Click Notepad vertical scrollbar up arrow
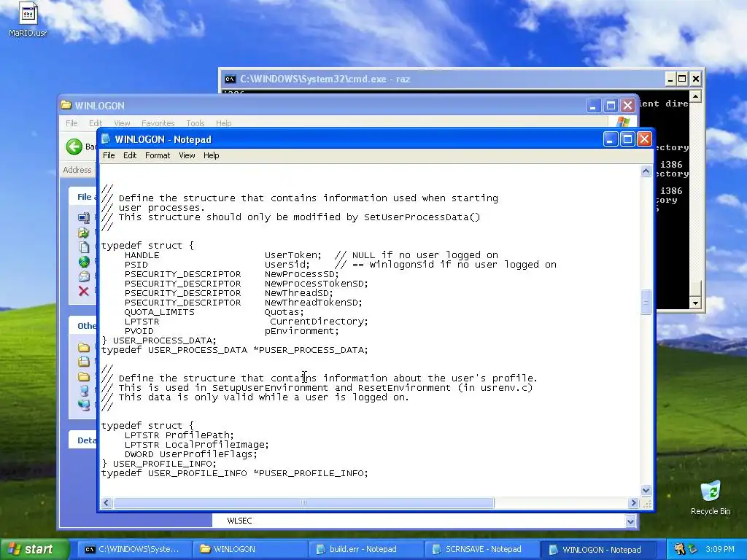Image resolution: width=747 pixels, height=560 pixels. (x=646, y=171)
